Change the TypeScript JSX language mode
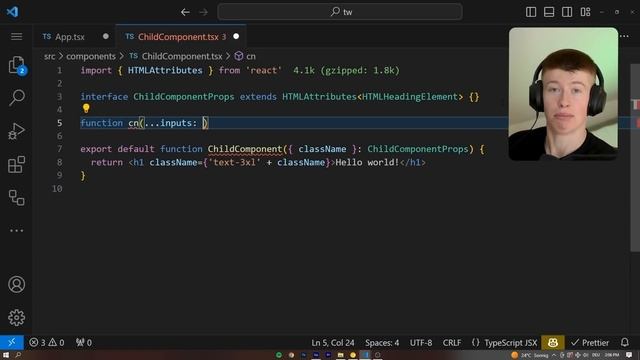Viewport: 640px width, 360px height. [511, 342]
